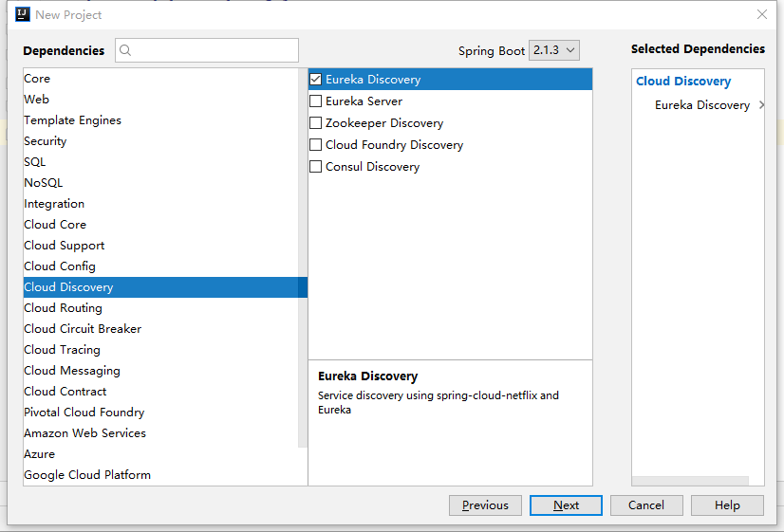784x532 pixels.
Task: Click the Selected Dependencies horizontal scrollbar
Action: click(x=690, y=481)
